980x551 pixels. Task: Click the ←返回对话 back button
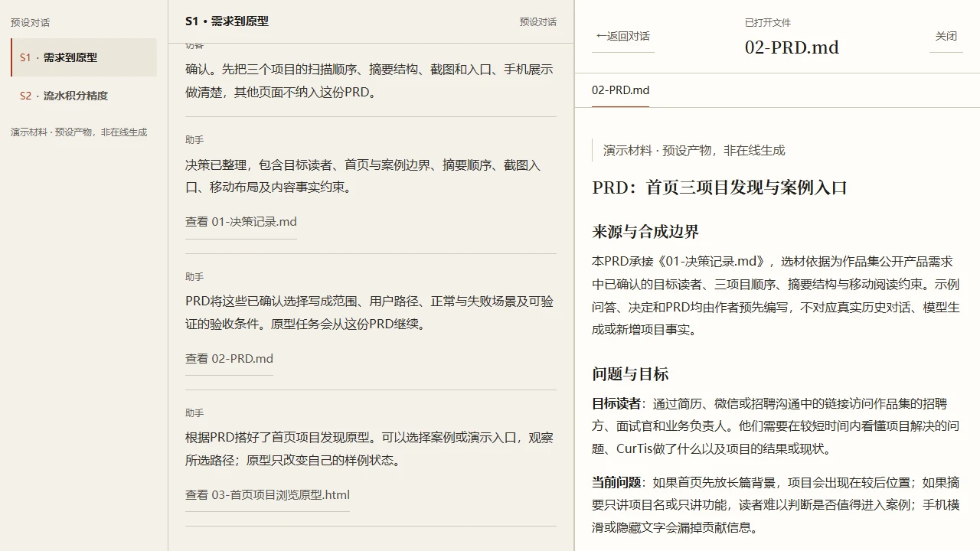(x=623, y=36)
